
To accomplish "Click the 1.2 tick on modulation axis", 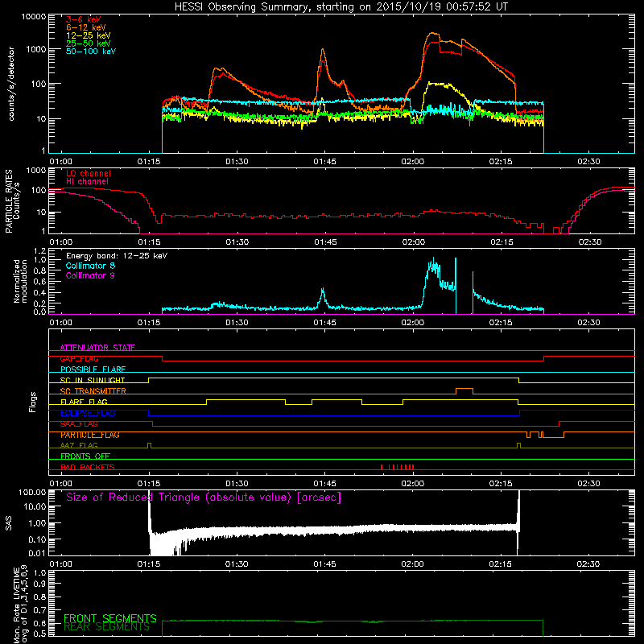I will click(39, 251).
